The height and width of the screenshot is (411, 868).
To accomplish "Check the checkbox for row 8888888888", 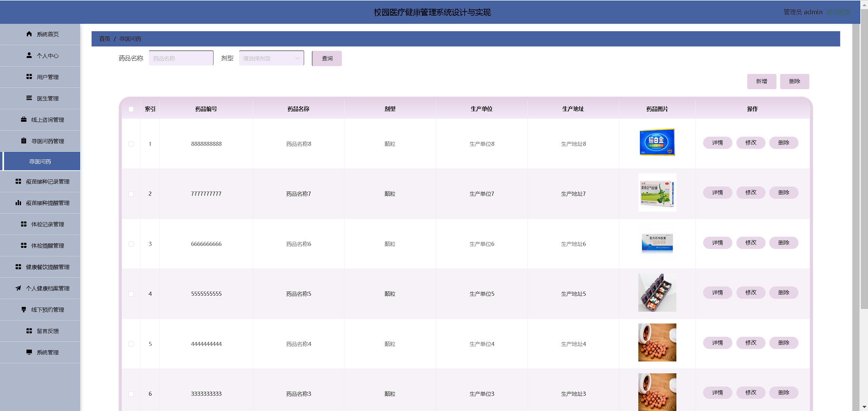I will coord(131,144).
